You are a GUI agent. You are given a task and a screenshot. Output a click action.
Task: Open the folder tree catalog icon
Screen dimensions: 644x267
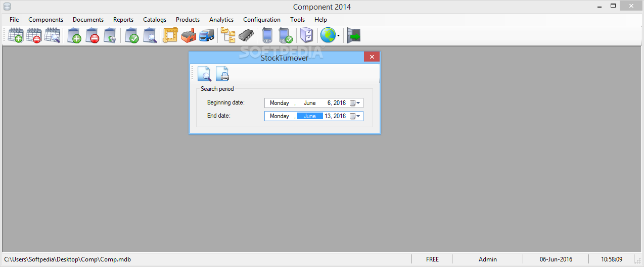tap(228, 36)
